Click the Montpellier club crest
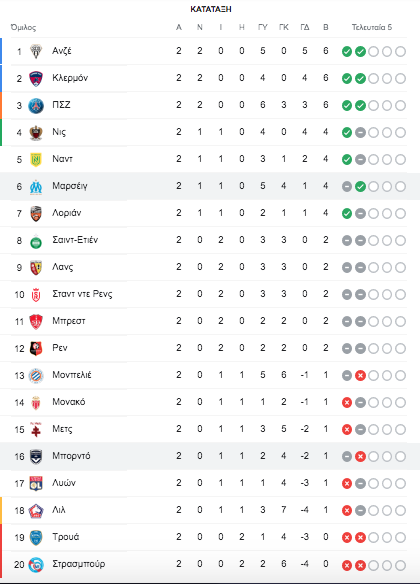The height and width of the screenshot is (584, 420). pyautogui.click(x=36, y=375)
